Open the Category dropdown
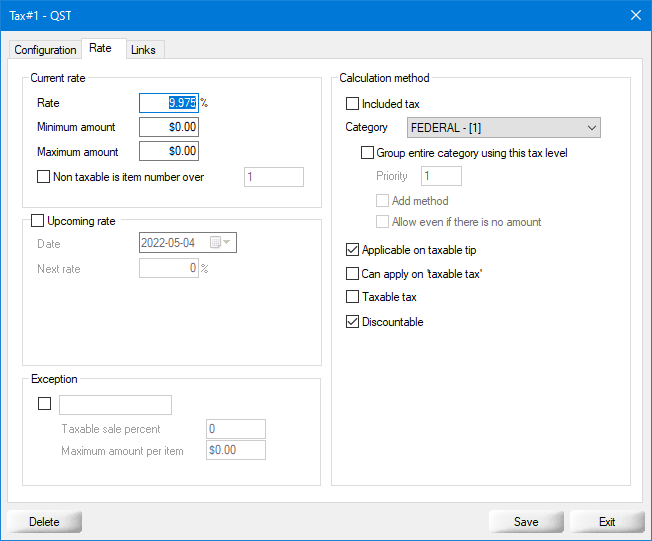Screen dimensions: 652x541 coord(504,128)
